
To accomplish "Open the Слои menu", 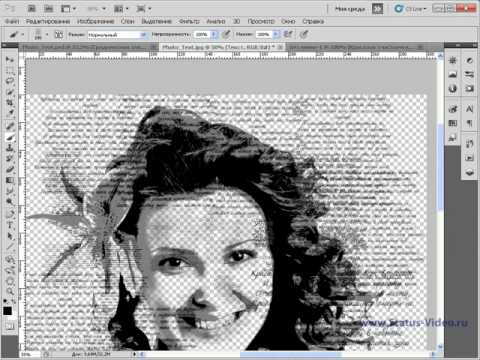I will click(x=127, y=21).
